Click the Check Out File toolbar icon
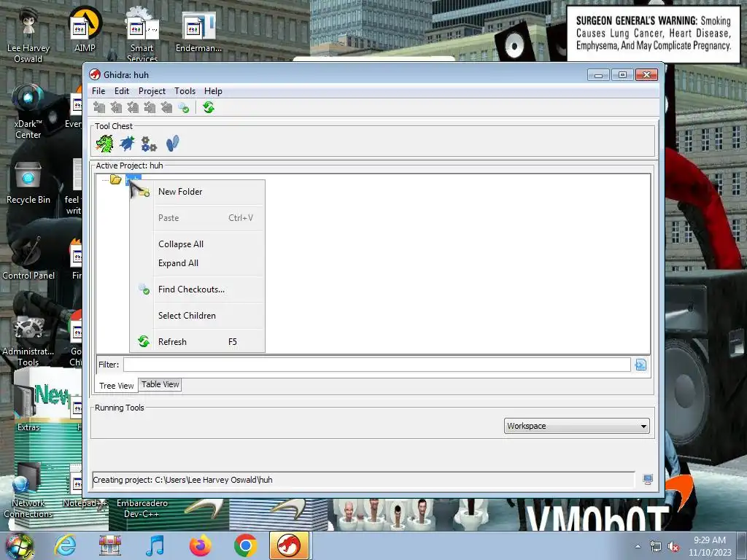This screenshot has width=747, height=560. point(116,108)
